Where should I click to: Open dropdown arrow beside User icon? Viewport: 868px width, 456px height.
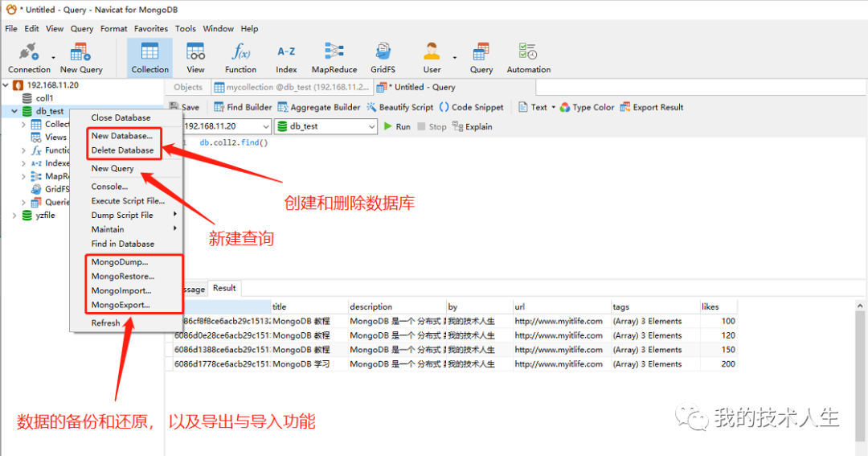click(x=454, y=57)
